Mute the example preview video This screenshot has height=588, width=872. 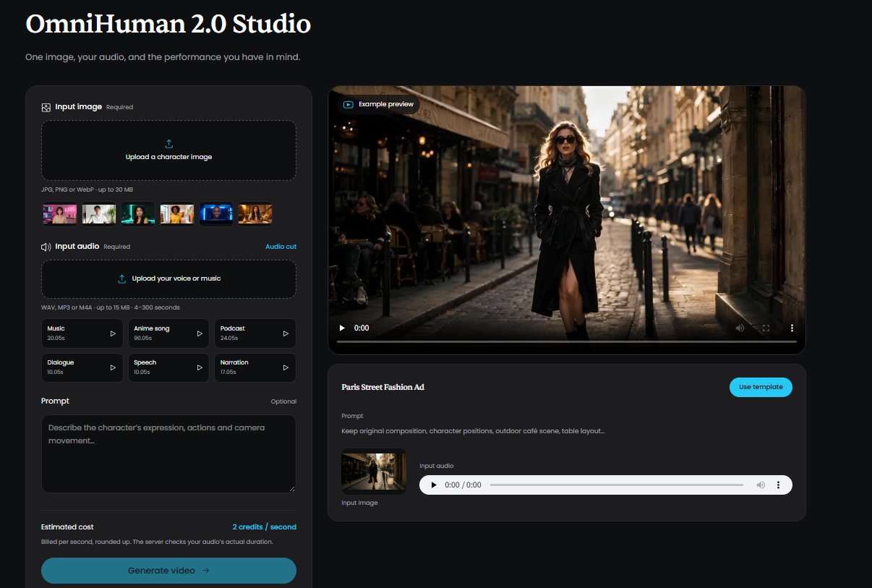tap(740, 328)
